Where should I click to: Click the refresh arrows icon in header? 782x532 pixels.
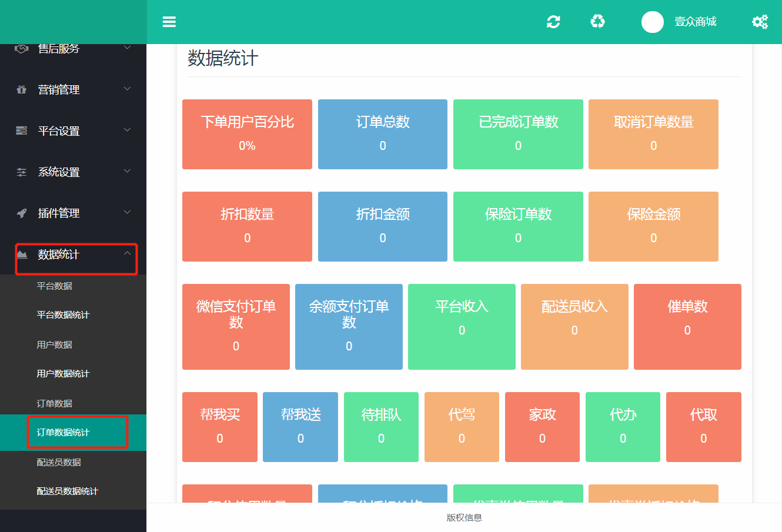coord(553,22)
